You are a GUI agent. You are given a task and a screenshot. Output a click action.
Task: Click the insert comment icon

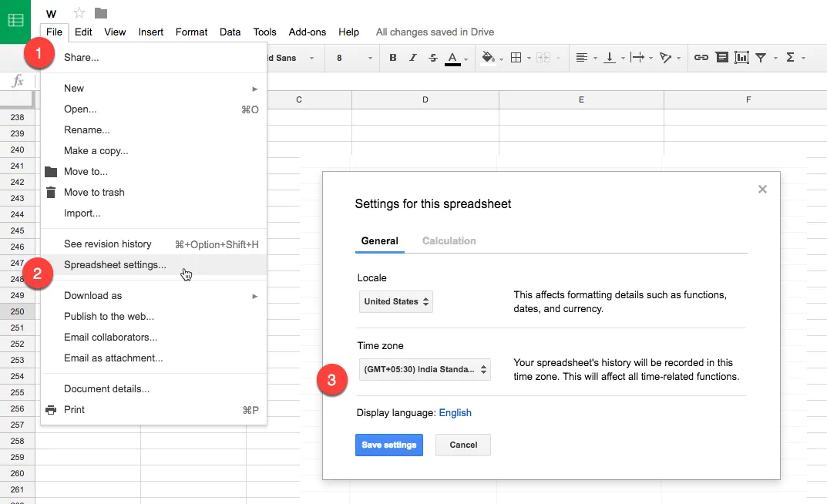coord(721,58)
